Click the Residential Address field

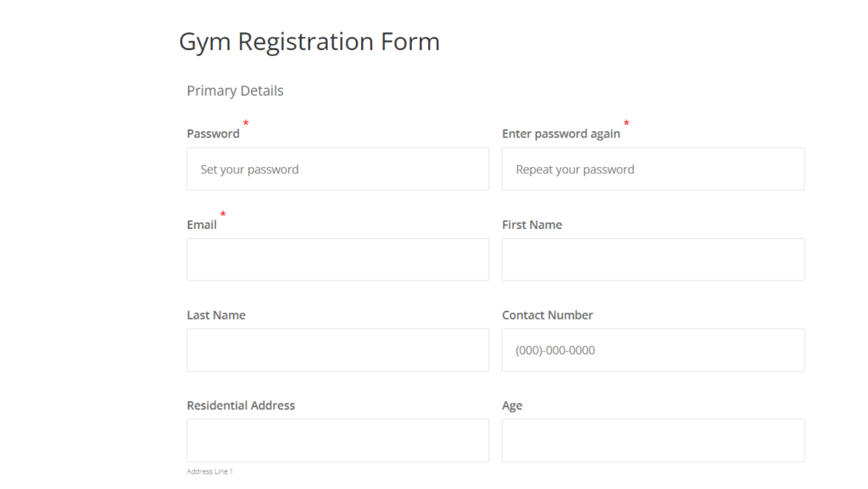(337, 440)
